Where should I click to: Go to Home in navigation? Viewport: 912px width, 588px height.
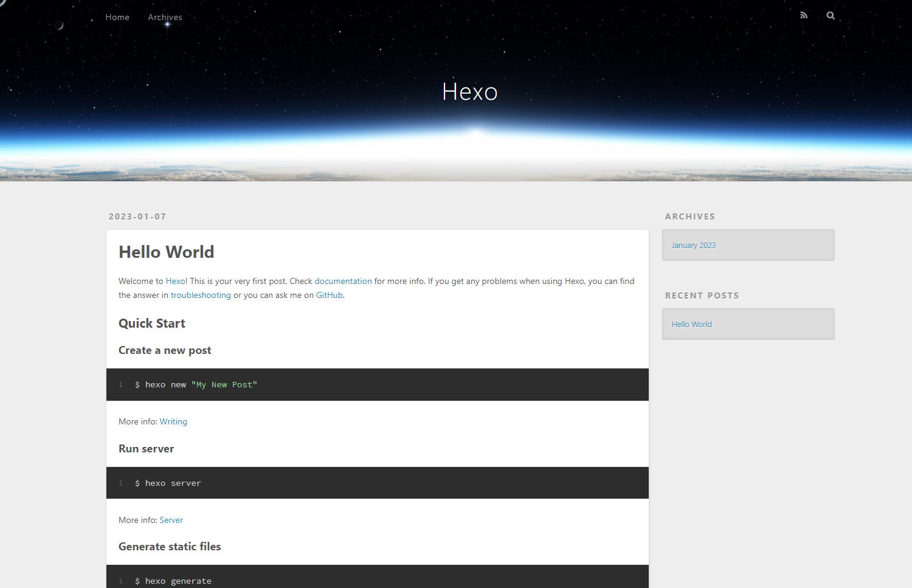pyautogui.click(x=117, y=17)
